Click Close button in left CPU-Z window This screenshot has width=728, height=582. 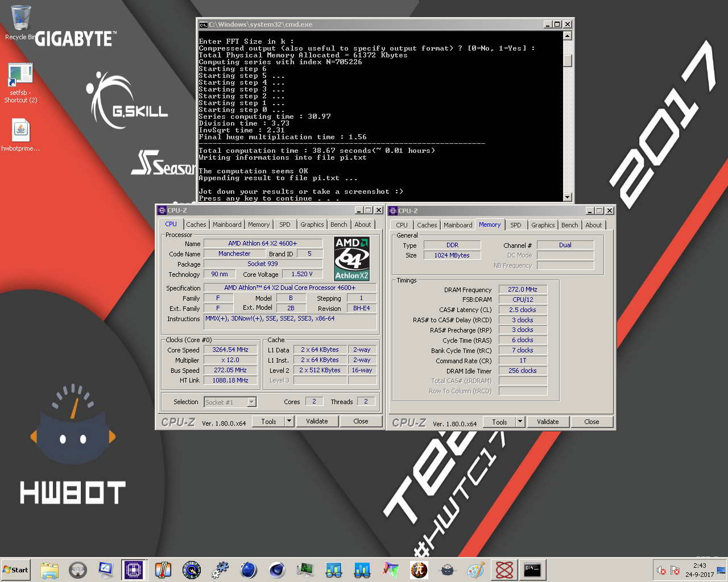(x=361, y=421)
